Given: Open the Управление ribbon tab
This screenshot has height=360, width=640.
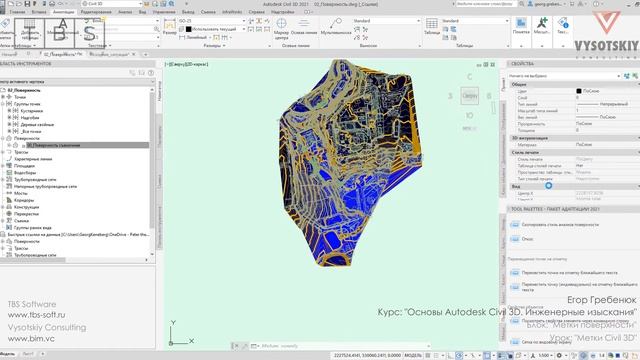Looking at the screenshot, I should tap(164, 12).
